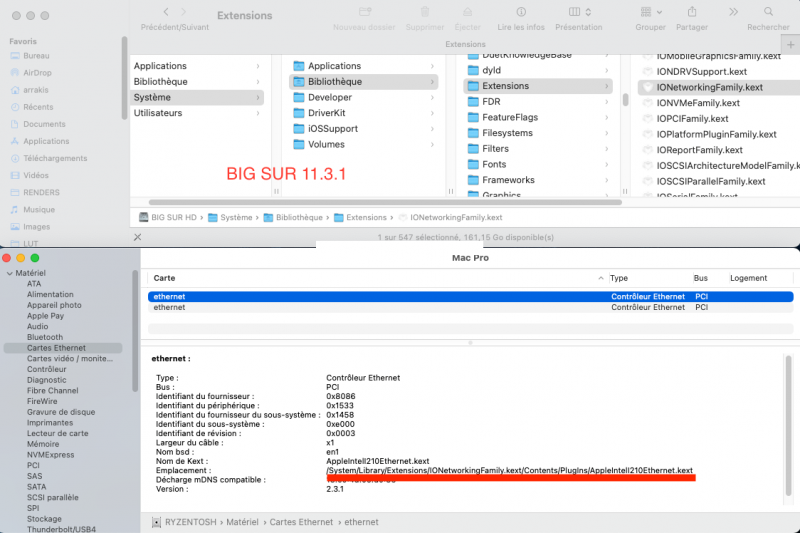Click the Finder forward arrow
This screenshot has height=533, width=800.
tap(184, 12)
